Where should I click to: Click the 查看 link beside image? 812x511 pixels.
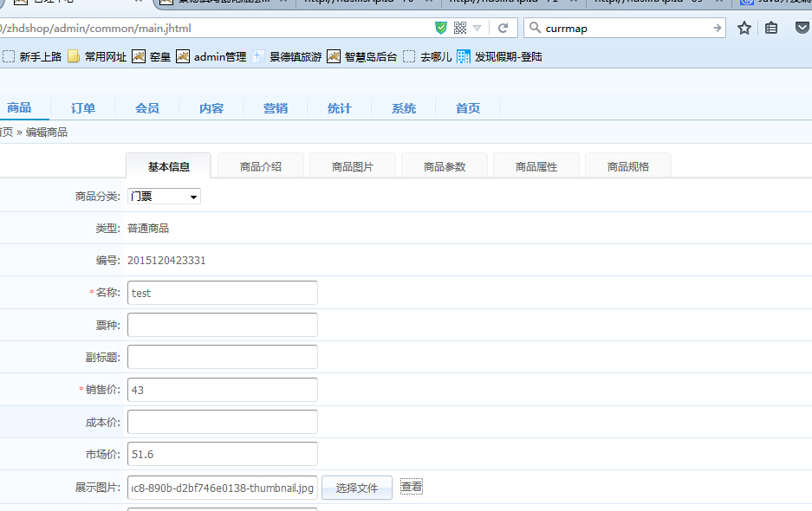pyautogui.click(x=412, y=487)
